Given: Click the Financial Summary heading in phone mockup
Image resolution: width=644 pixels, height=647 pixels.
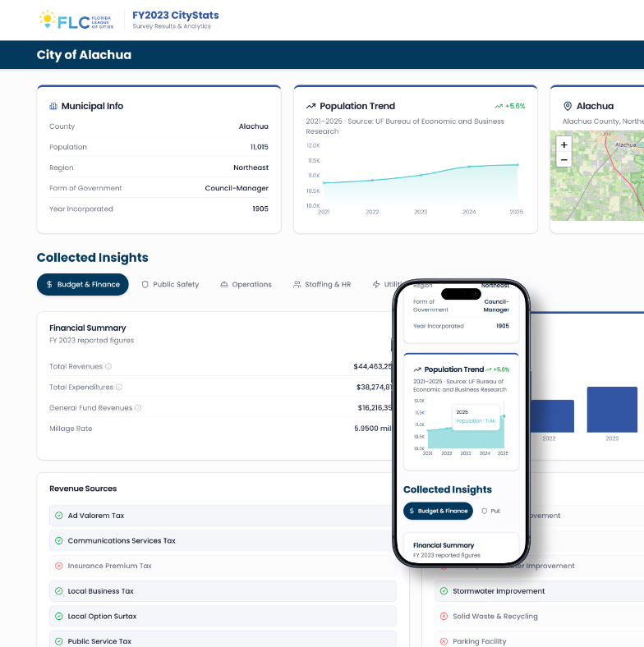Looking at the screenshot, I should pos(444,545).
